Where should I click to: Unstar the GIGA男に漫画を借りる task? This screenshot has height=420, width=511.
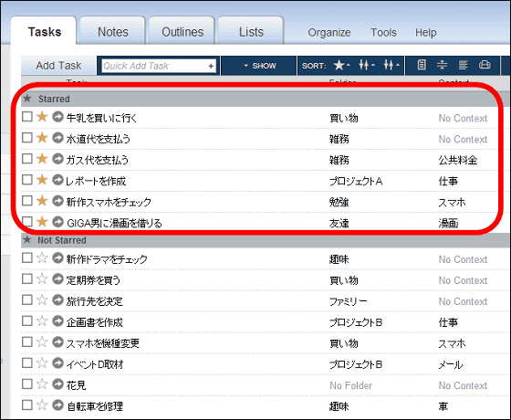click(x=42, y=222)
